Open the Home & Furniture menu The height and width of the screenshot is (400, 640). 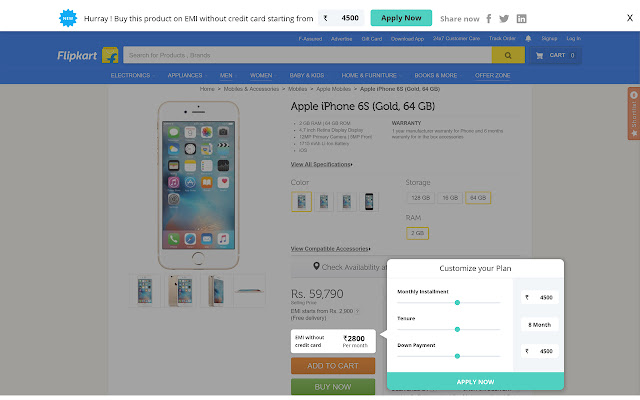368,75
